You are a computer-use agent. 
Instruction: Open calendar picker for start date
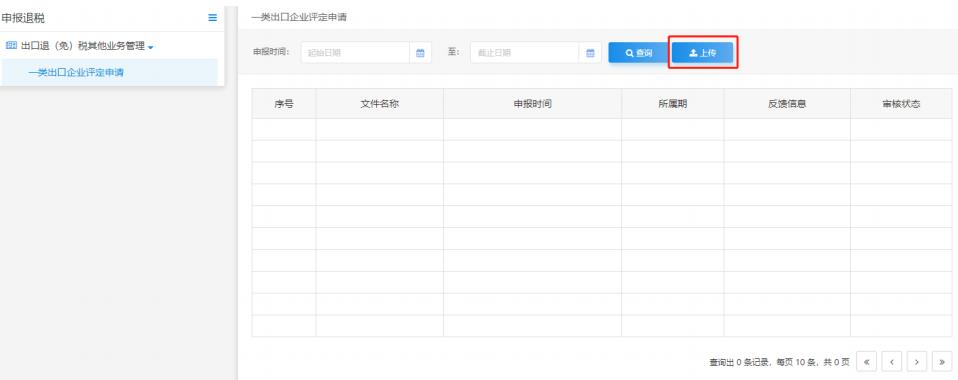coord(420,53)
